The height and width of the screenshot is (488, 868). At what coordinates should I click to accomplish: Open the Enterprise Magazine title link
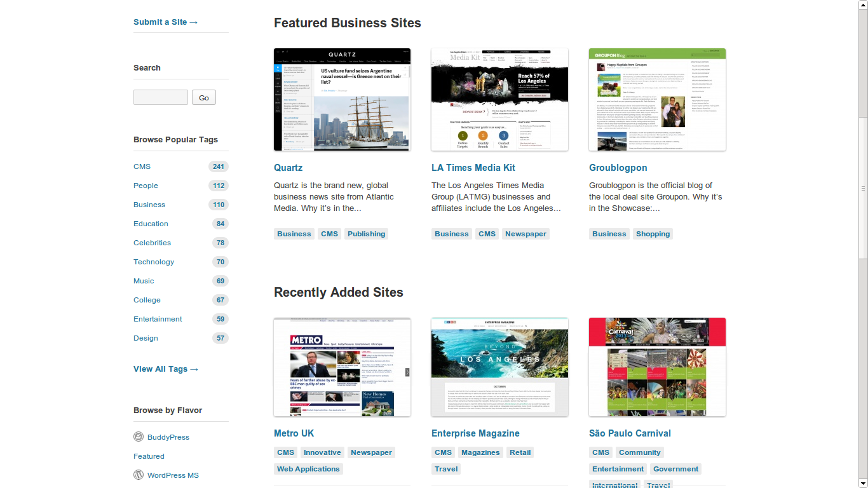pyautogui.click(x=475, y=433)
